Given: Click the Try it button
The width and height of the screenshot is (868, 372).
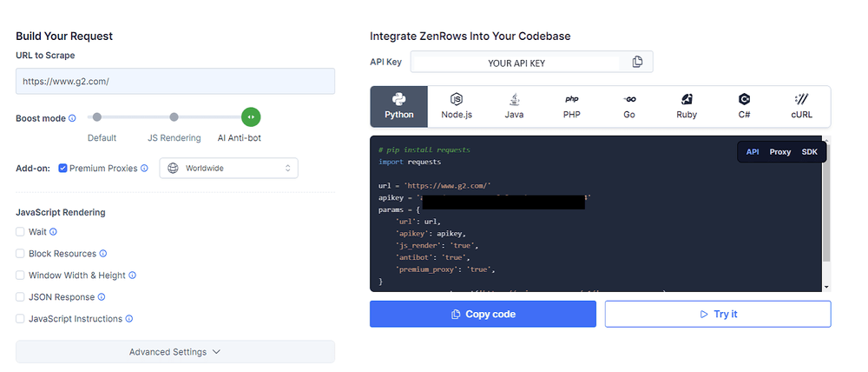Looking at the screenshot, I should click(718, 315).
